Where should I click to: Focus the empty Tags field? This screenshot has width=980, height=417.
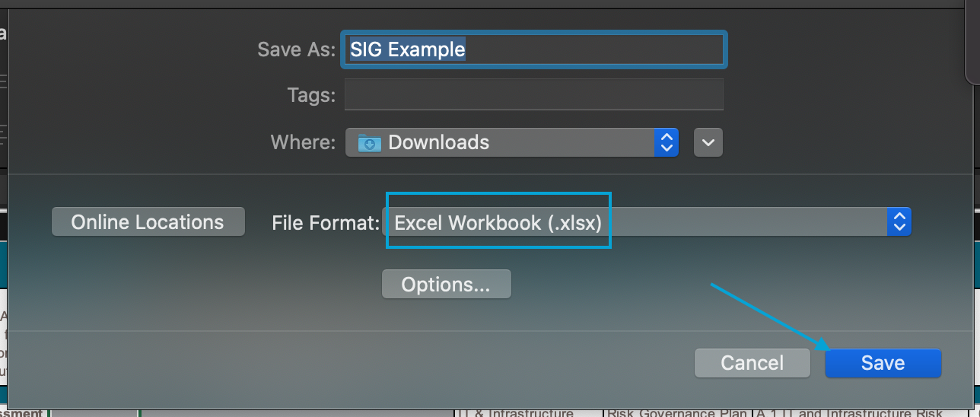coord(534,95)
